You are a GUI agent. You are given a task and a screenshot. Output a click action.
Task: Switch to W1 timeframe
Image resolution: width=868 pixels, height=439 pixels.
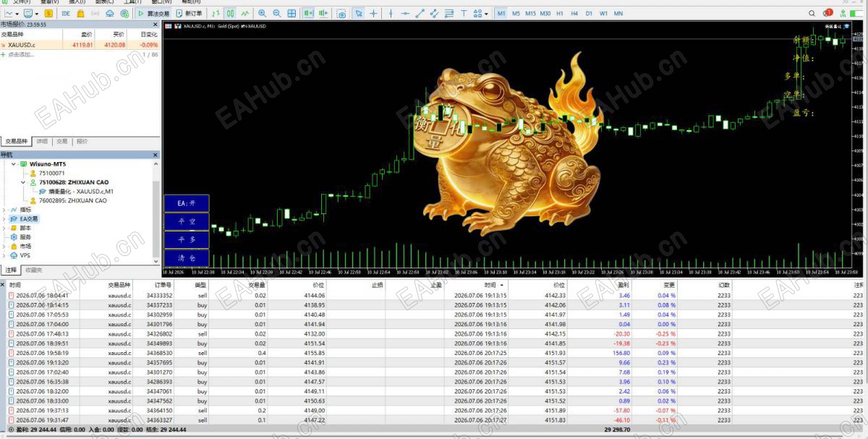coord(603,13)
